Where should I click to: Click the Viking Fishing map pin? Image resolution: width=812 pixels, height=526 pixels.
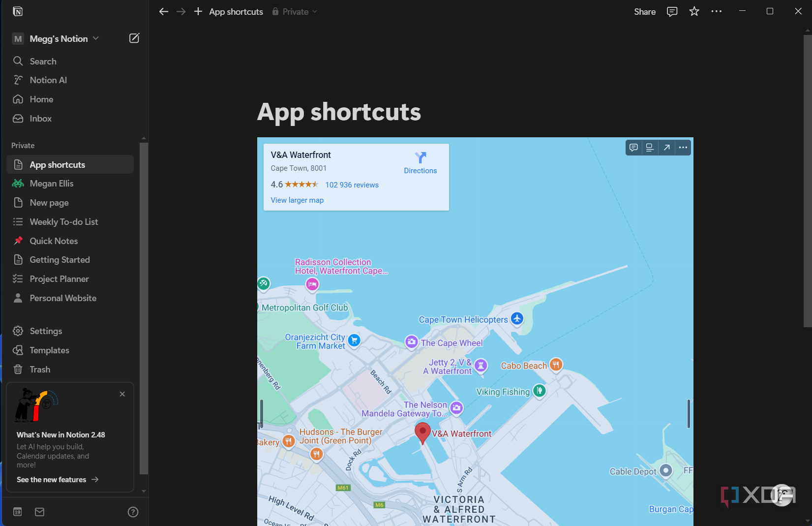[x=540, y=391]
